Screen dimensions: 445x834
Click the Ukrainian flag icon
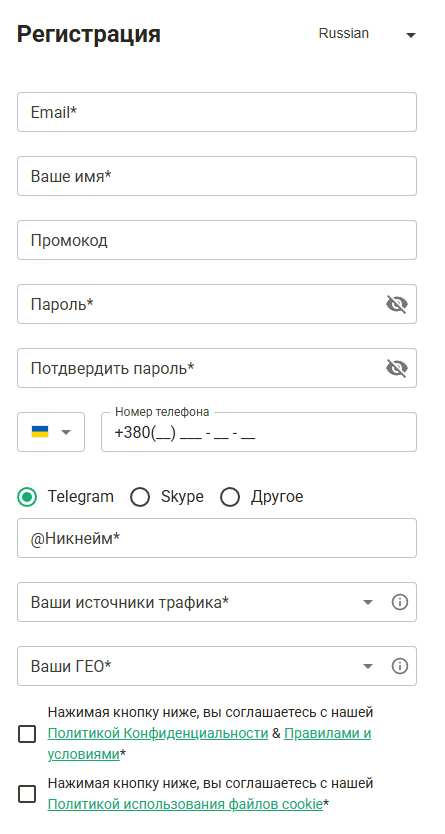pyautogui.click(x=40, y=432)
